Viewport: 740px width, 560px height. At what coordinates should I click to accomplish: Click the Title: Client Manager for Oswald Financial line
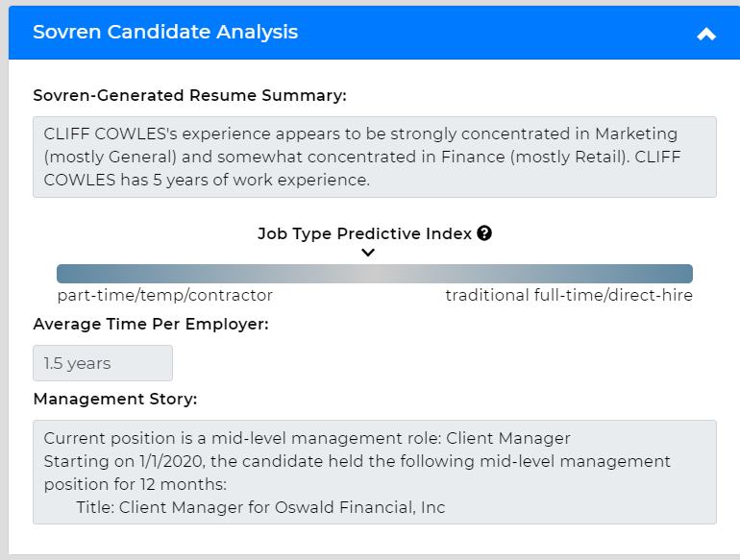click(x=260, y=506)
